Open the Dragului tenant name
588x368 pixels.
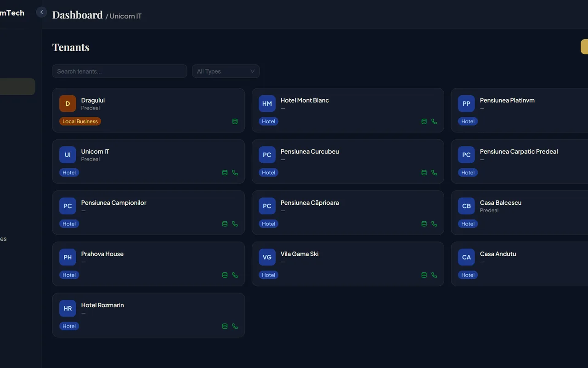93,100
